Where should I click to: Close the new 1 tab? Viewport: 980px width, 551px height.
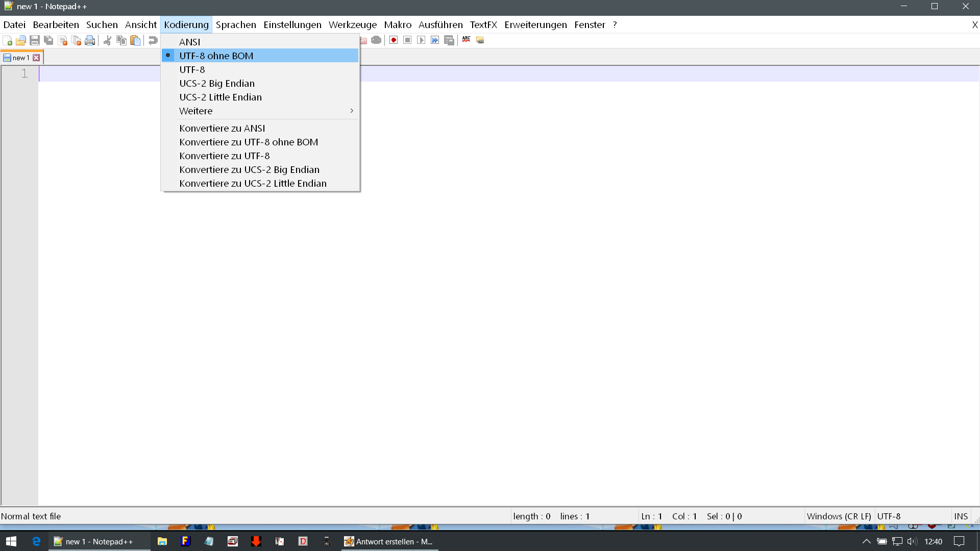click(x=36, y=58)
